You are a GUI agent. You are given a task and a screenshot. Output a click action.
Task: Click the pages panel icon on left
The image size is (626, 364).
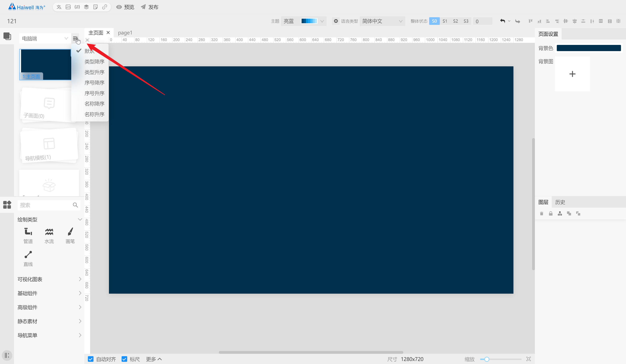[x=7, y=36]
